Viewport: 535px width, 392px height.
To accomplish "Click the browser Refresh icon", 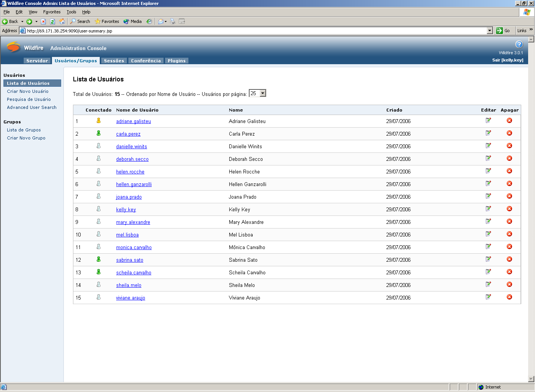I will [52, 21].
